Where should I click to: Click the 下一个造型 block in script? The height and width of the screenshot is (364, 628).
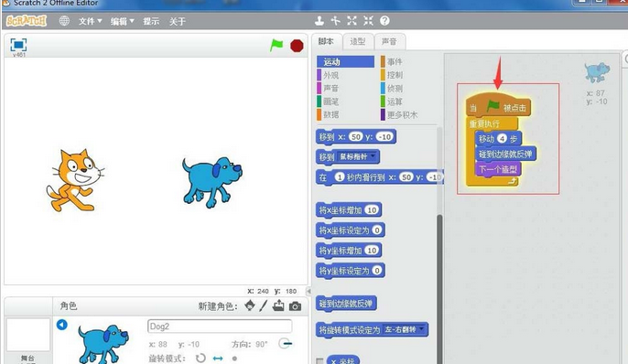498,169
